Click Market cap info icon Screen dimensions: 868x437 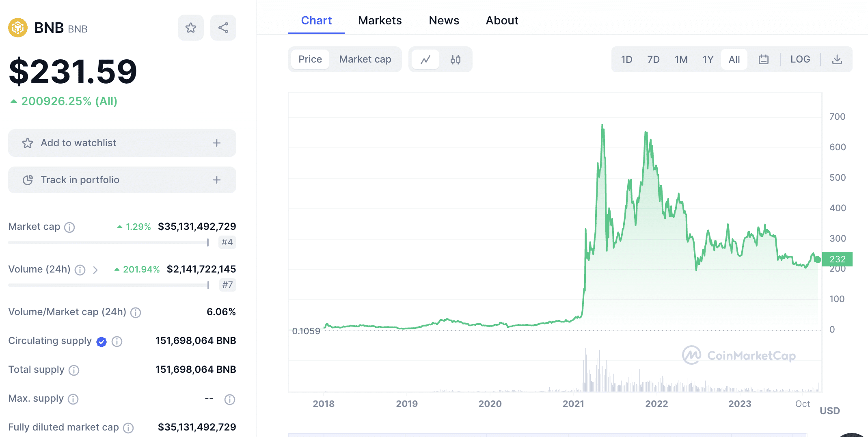[x=70, y=227]
